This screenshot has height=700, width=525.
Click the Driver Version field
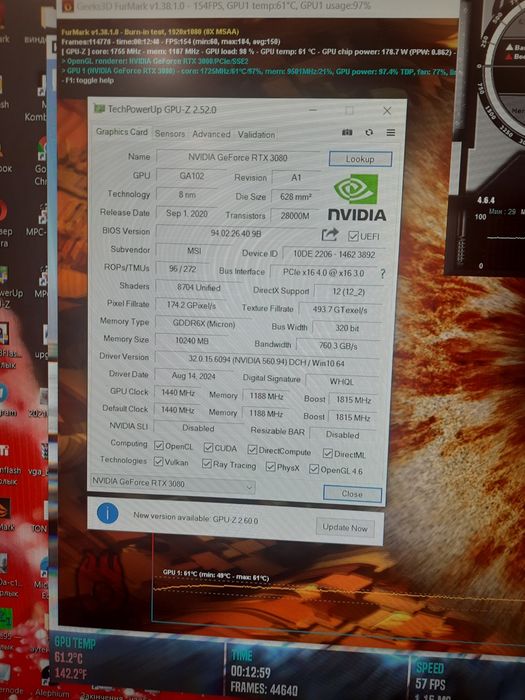point(267,362)
